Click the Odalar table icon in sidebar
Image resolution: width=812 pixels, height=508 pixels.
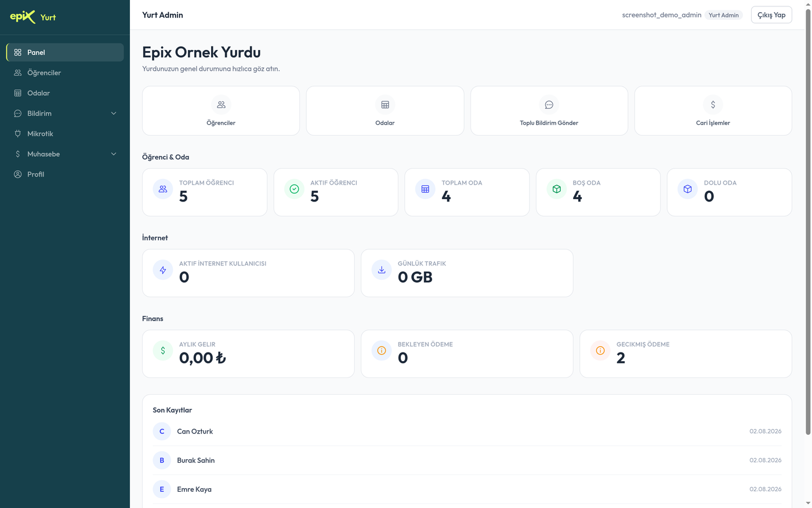click(17, 93)
